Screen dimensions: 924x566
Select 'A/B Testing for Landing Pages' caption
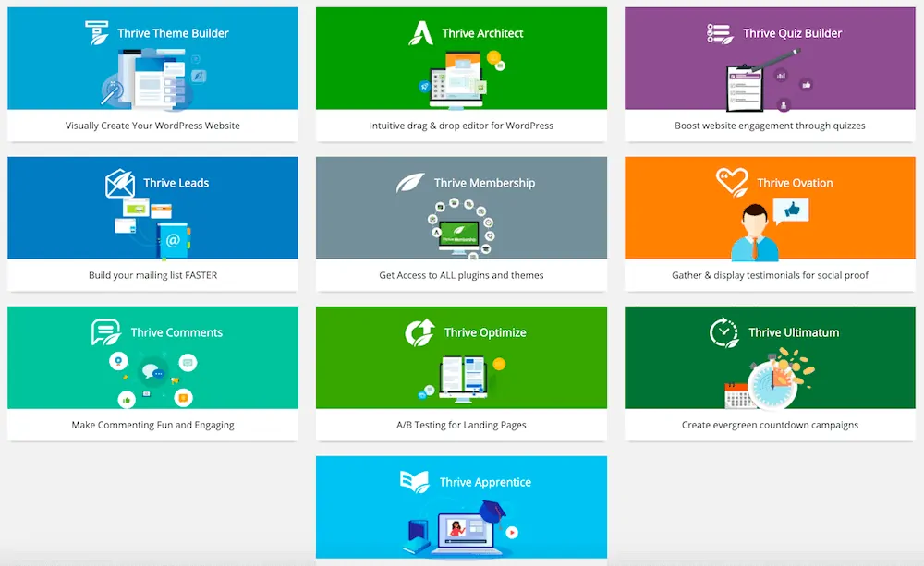(x=461, y=425)
